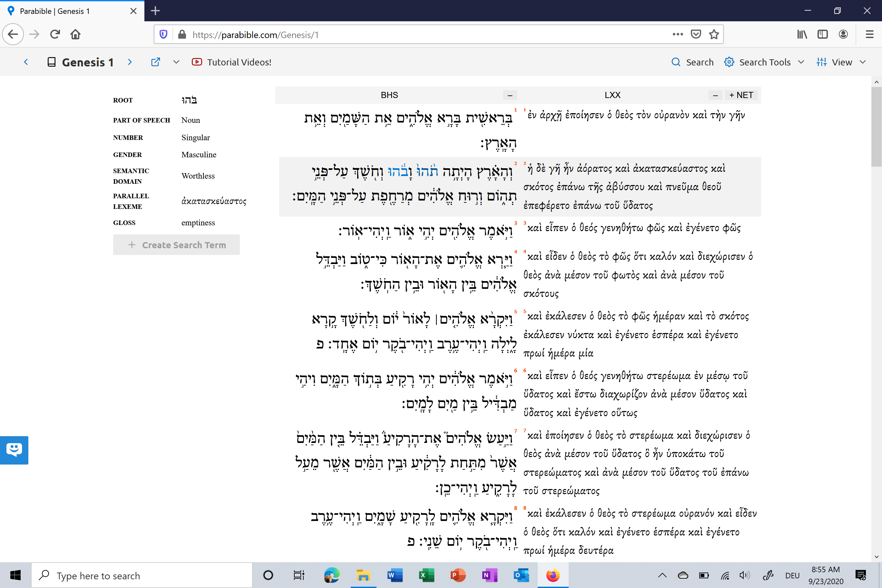Open Excel from the taskbar

426,575
